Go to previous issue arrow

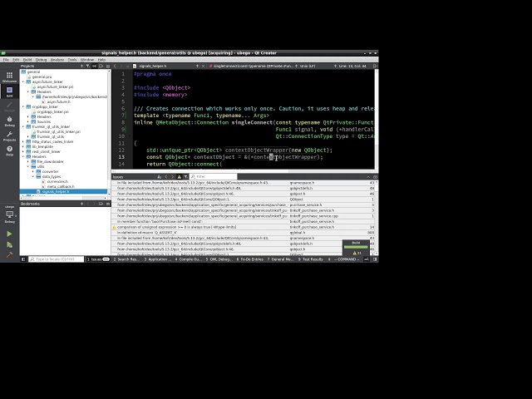166,177
